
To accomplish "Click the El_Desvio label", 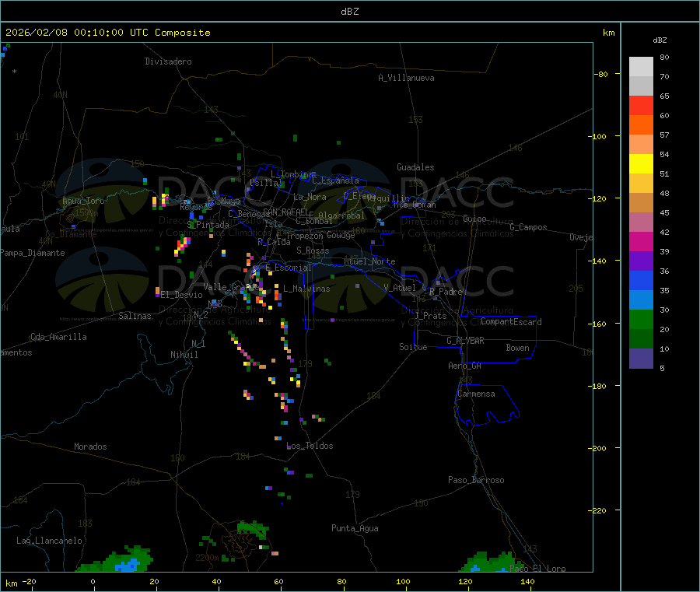I will point(182,295).
